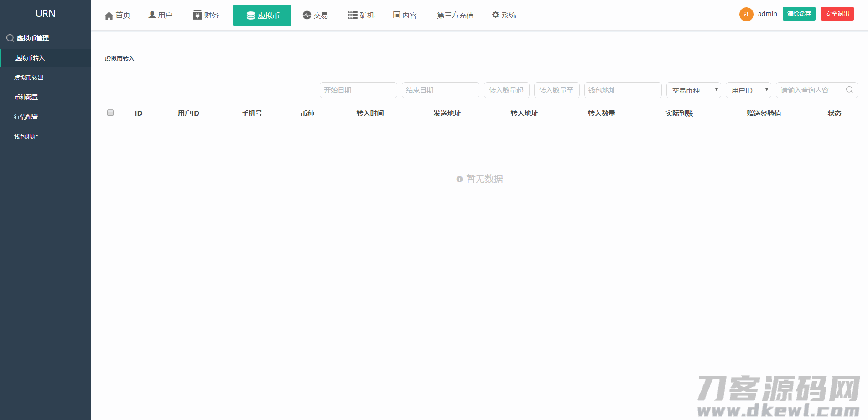
Task: Click the search magnifier in query box
Action: (x=849, y=90)
